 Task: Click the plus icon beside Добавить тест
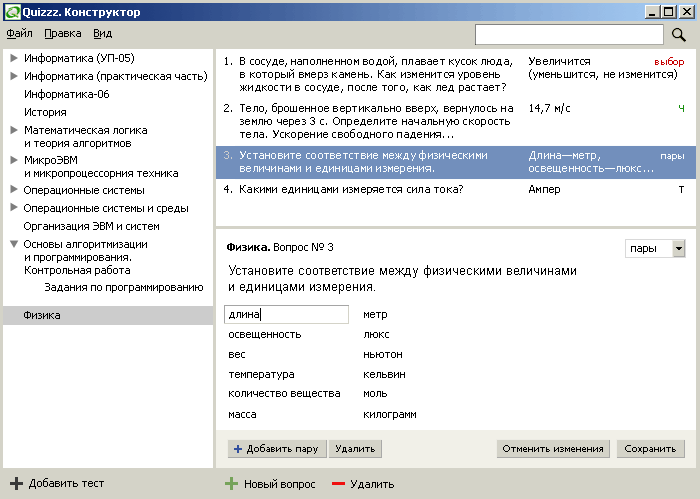pos(15,484)
